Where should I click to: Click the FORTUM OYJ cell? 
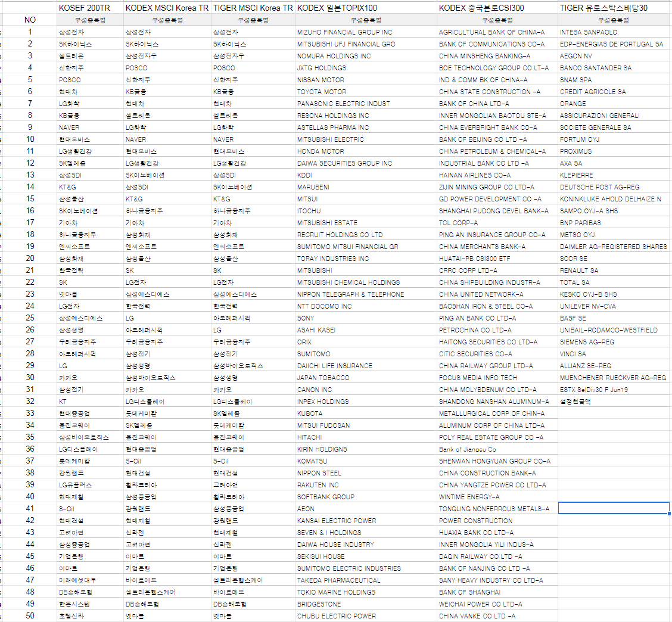[613, 139]
